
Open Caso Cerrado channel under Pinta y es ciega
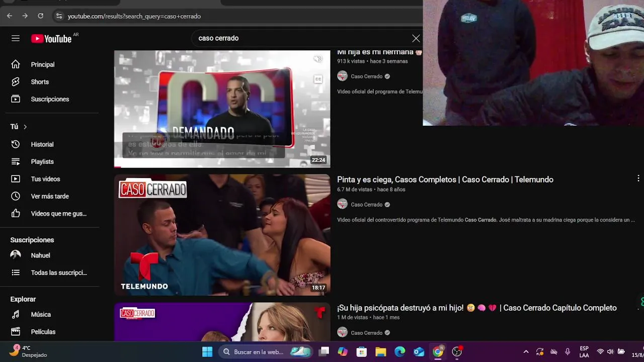pos(366,205)
